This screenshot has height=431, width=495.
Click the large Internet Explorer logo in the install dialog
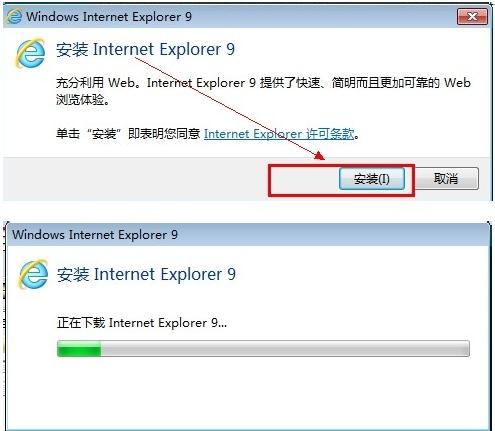tap(30, 53)
